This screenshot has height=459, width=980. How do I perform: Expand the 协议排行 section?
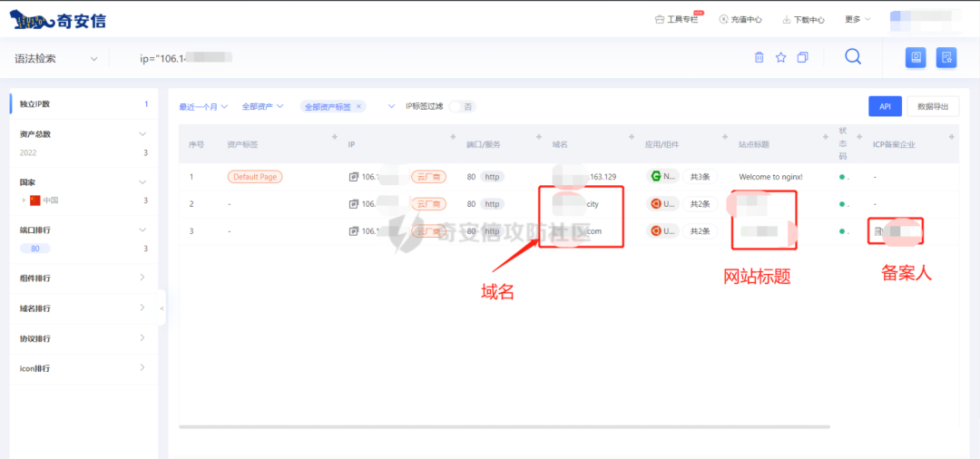point(142,337)
